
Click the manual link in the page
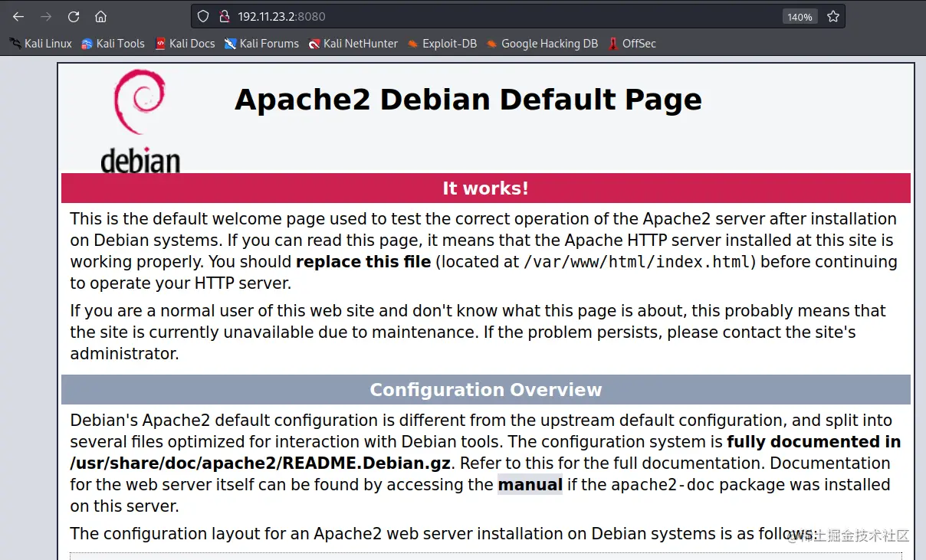pyautogui.click(x=530, y=484)
